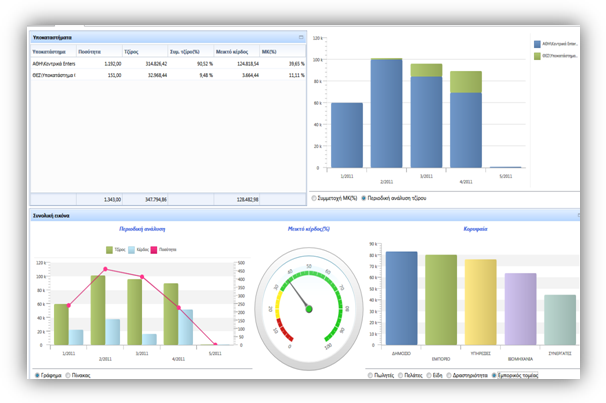Click the green ΘΕΣ legend swatch
Image resolution: width=606 pixels, height=403 pixels.
coord(537,56)
